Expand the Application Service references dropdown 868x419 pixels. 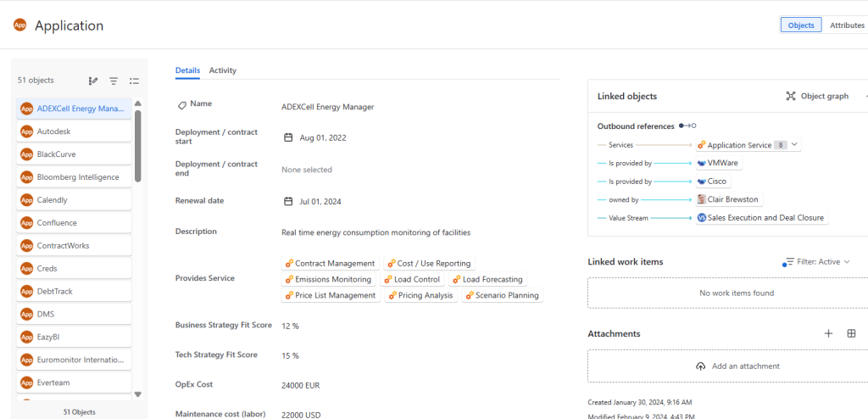coord(794,145)
